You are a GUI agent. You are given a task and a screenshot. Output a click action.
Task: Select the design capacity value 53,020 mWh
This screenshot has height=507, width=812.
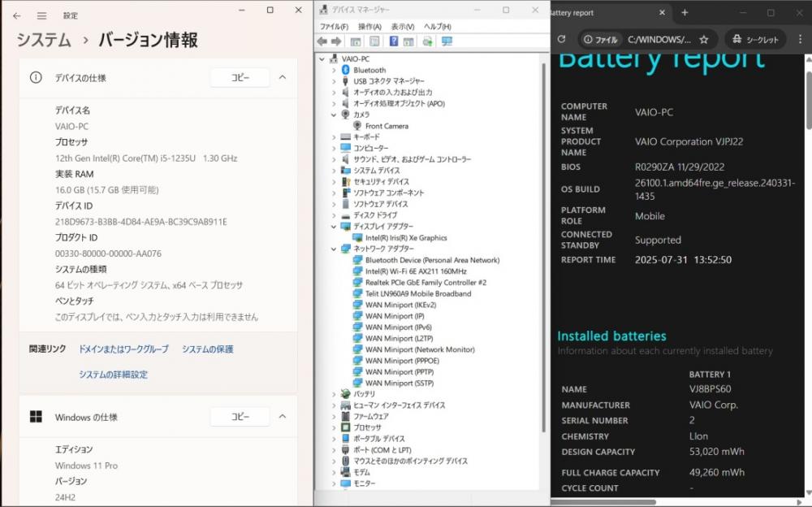[x=717, y=452]
